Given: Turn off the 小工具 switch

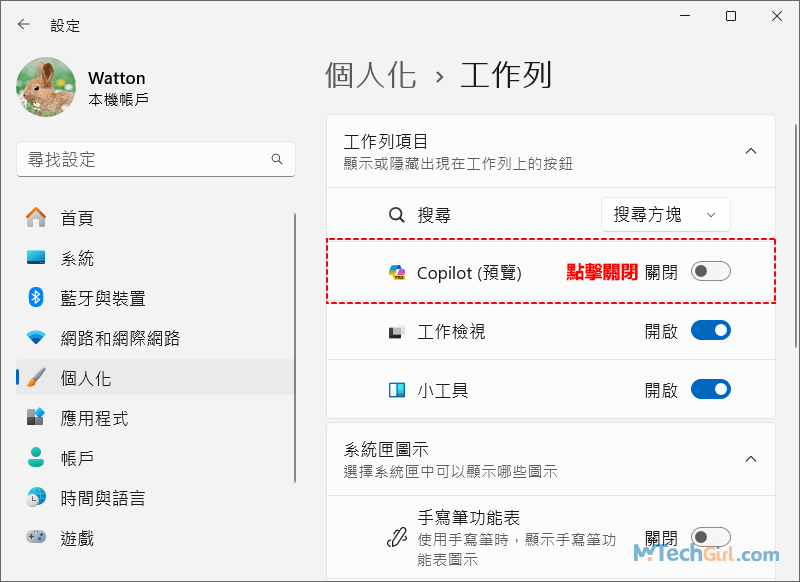Looking at the screenshot, I should coord(711,389).
